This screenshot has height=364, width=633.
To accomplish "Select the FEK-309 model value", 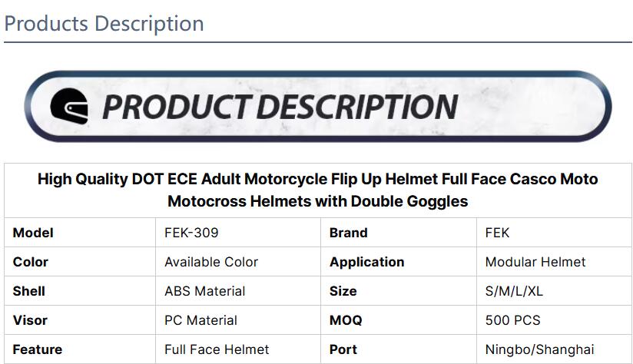I will [x=191, y=233].
